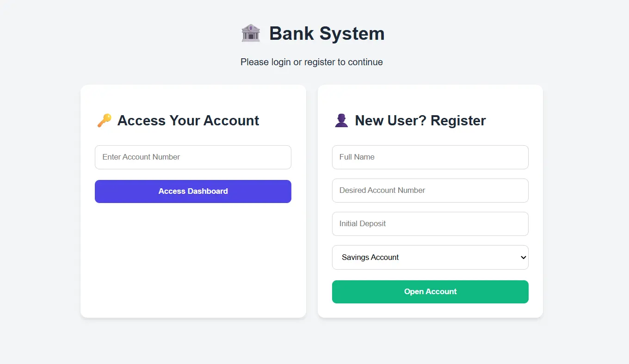Click the bank building icon in the header
The width and height of the screenshot is (629, 364).
click(250, 33)
